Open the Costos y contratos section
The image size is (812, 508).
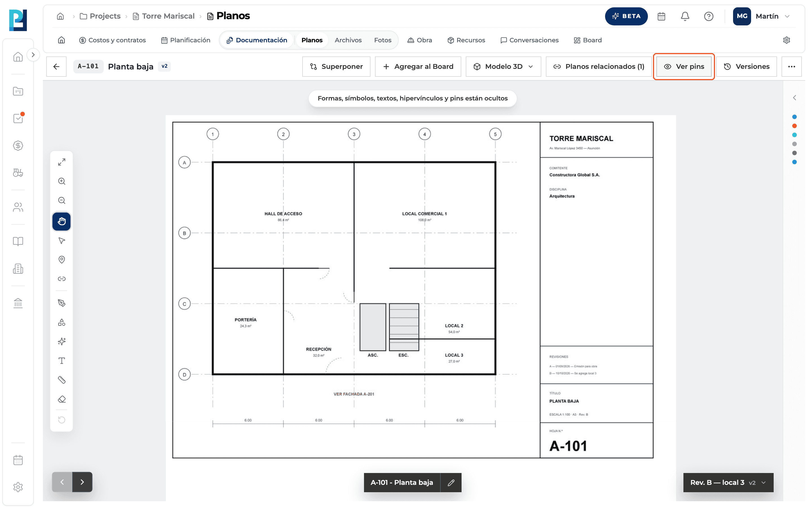coord(112,40)
